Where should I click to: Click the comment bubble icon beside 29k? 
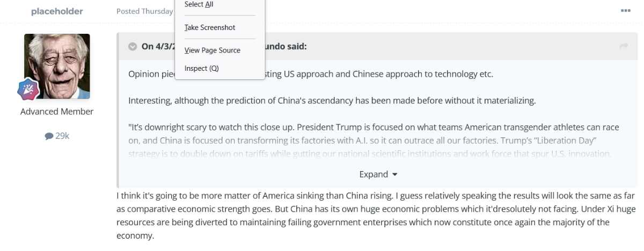tap(49, 136)
